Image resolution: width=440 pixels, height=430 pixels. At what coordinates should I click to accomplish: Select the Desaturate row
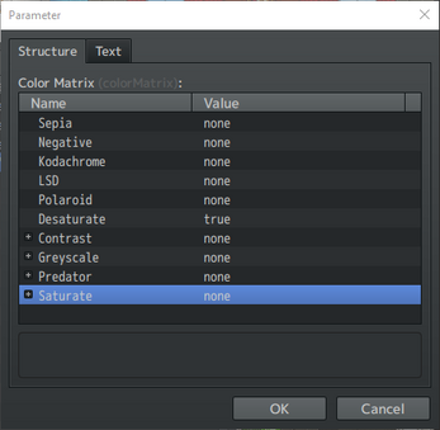[220, 219]
